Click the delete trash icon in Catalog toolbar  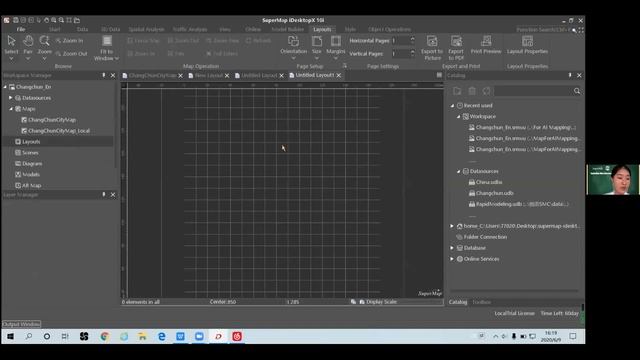(x=472, y=91)
